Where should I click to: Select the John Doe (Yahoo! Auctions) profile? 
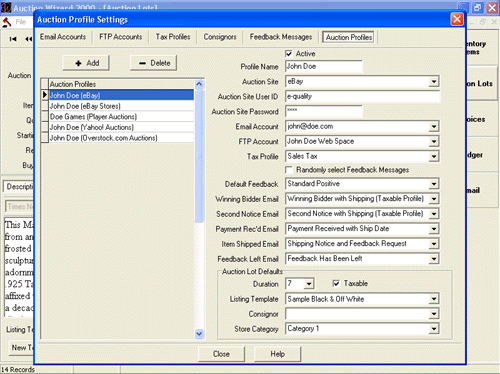[x=121, y=127]
